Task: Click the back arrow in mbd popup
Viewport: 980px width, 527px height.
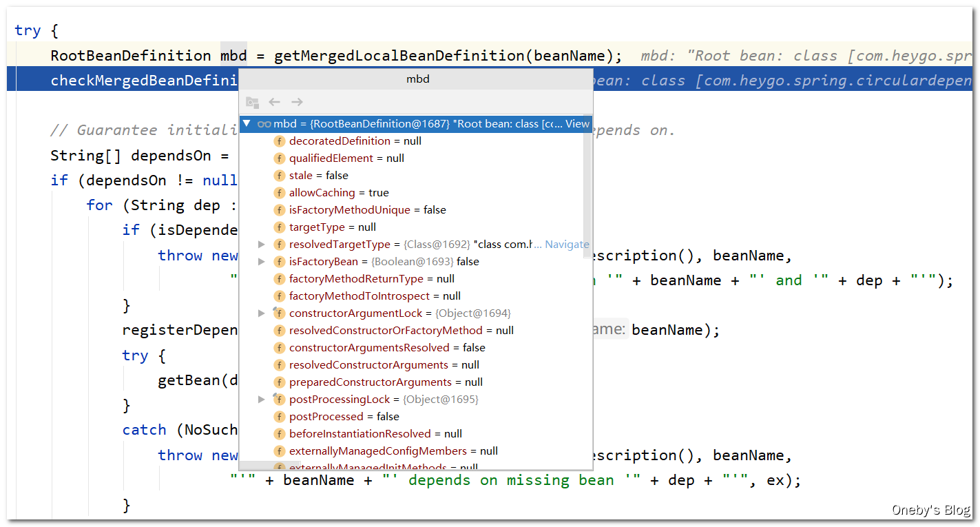Action: click(x=274, y=102)
